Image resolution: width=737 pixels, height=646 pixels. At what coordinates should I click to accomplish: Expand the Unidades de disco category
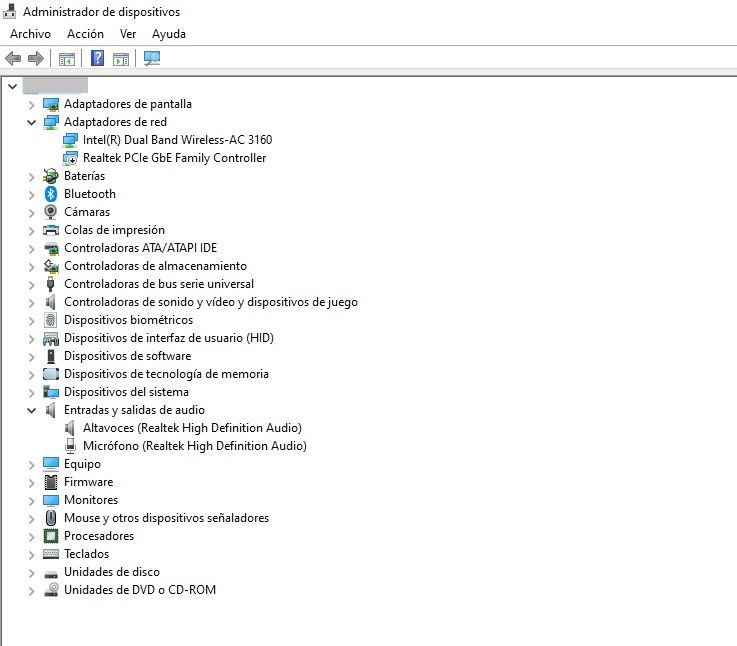31,572
